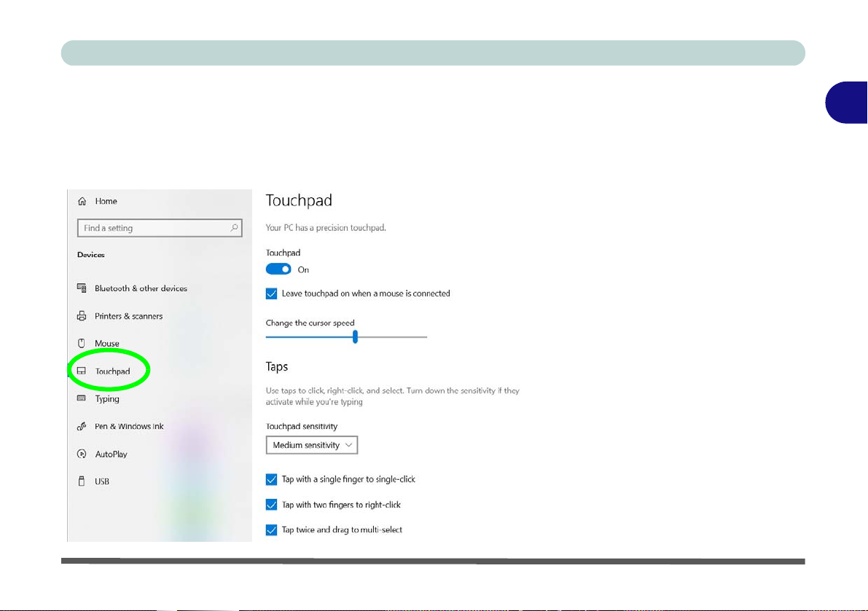Open Typing settings page
This screenshot has height=611, width=868.
(107, 398)
